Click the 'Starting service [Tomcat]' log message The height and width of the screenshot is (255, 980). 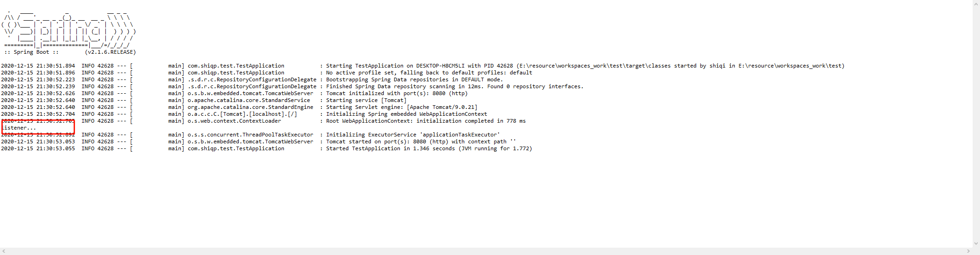point(366,100)
